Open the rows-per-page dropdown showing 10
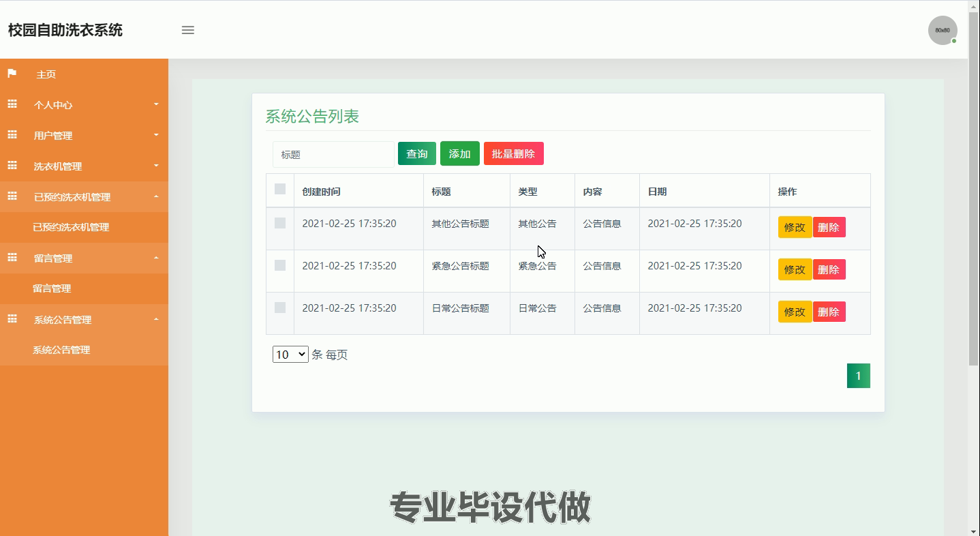Image resolution: width=980 pixels, height=536 pixels. point(290,355)
